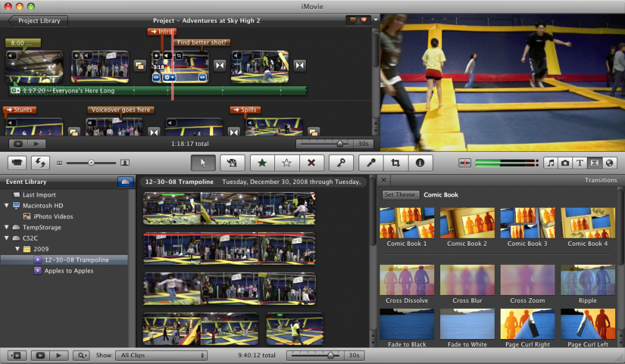Select the Everyone's Here Long audio track
This screenshot has width=625, height=364.
click(x=158, y=91)
